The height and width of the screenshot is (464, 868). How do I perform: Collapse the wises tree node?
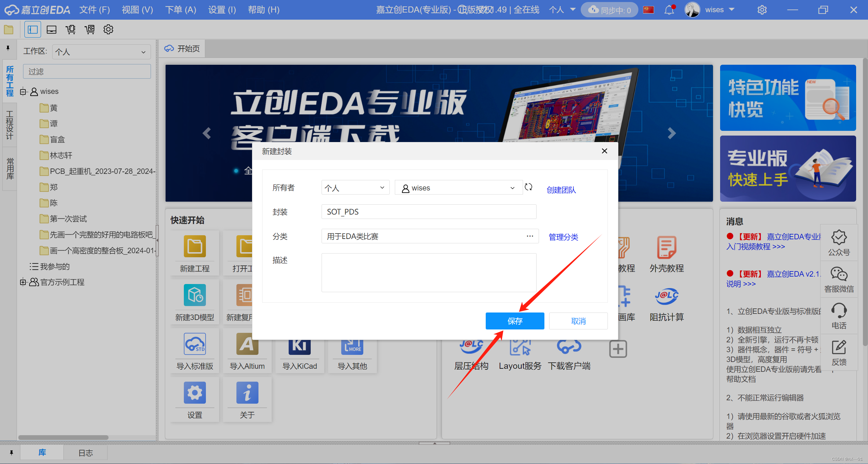pyautogui.click(x=23, y=92)
